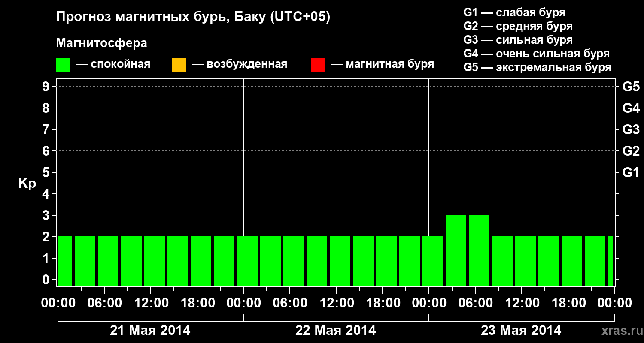Click the orange 'возбужденная' legend swatch
The width and height of the screenshot is (644, 343).
click(179, 65)
